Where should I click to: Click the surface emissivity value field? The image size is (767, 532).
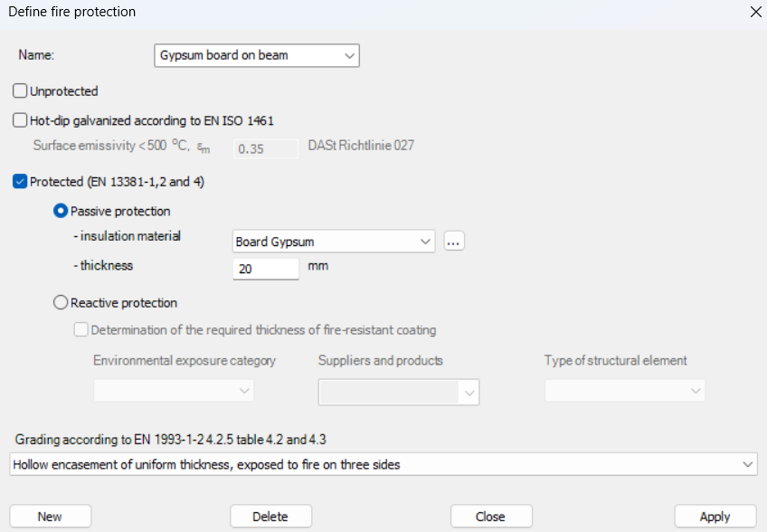[x=265, y=148]
